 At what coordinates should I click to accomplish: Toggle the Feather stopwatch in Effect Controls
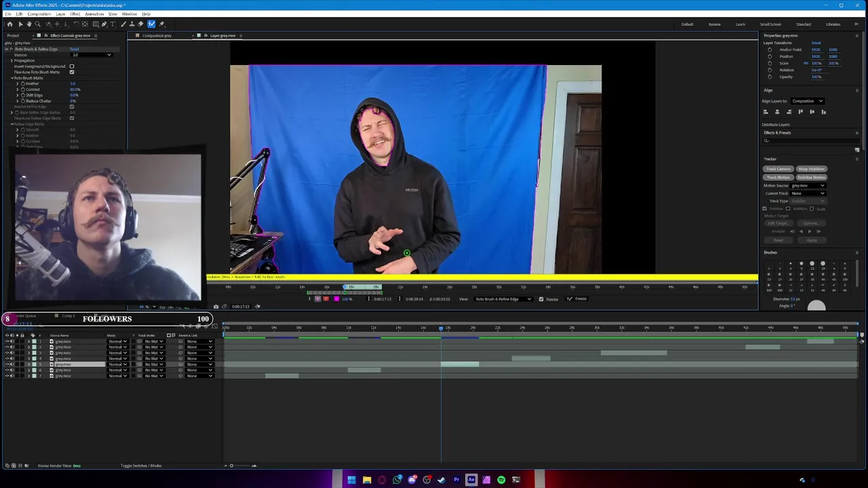[23, 83]
